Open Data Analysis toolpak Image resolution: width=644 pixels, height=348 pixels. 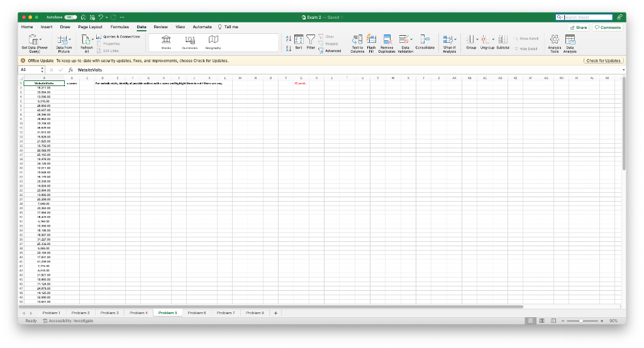pos(570,43)
